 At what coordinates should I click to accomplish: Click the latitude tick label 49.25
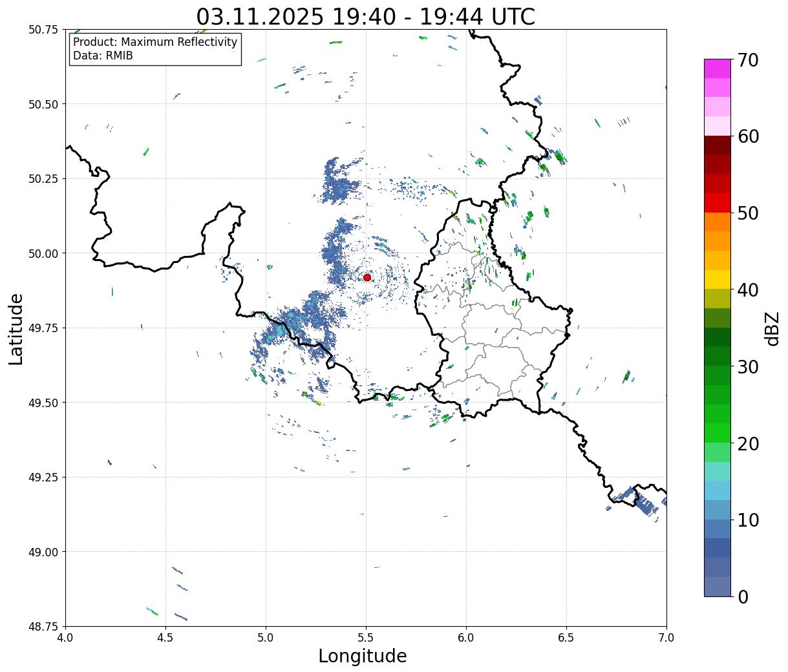pos(43,478)
